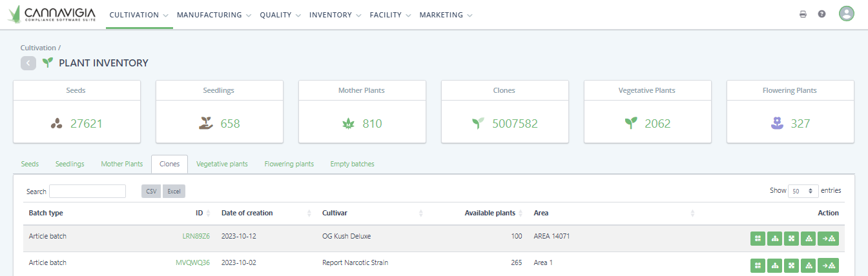Click the hierarchy tree icon for batch MVQWQ36

774,265
